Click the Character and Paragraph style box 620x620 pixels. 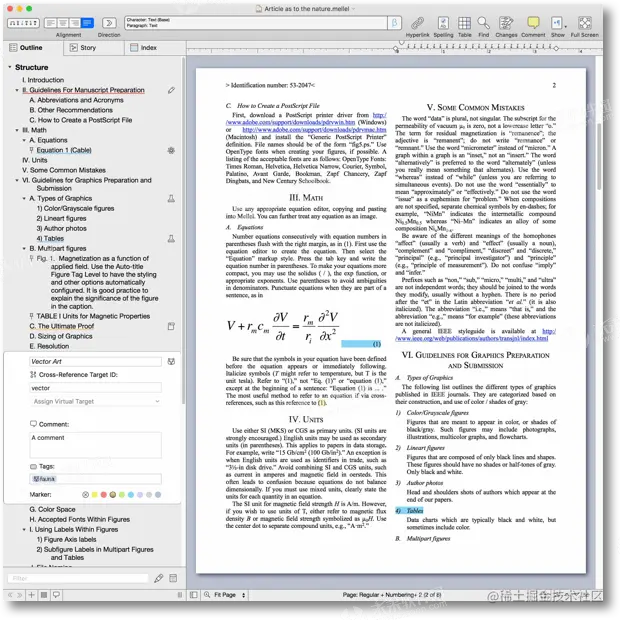[255, 23]
